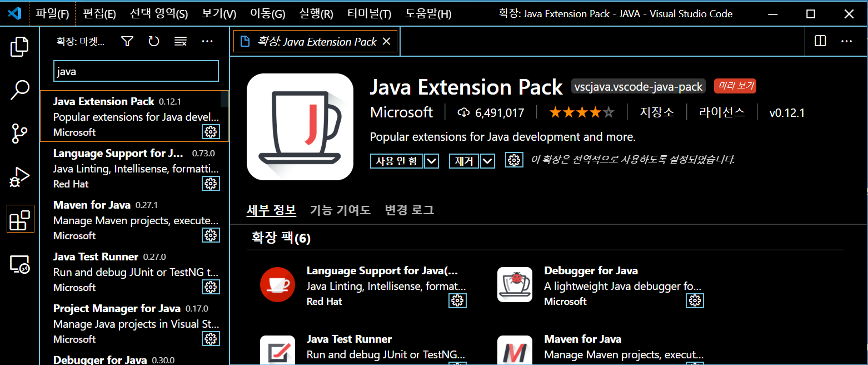This screenshot has height=365, width=868.
Task: Open the 선택 영역(S) menu
Action: click(x=159, y=14)
